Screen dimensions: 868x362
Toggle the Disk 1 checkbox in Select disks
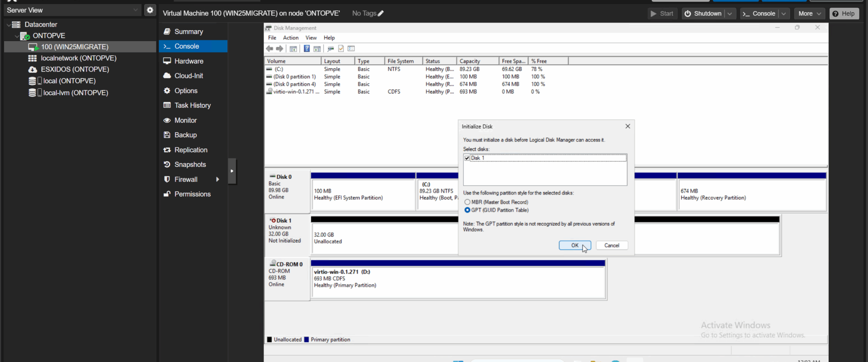coord(467,158)
